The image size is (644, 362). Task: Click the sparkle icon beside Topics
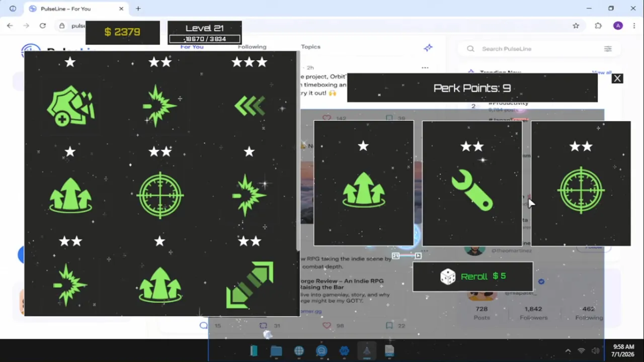[x=428, y=47]
